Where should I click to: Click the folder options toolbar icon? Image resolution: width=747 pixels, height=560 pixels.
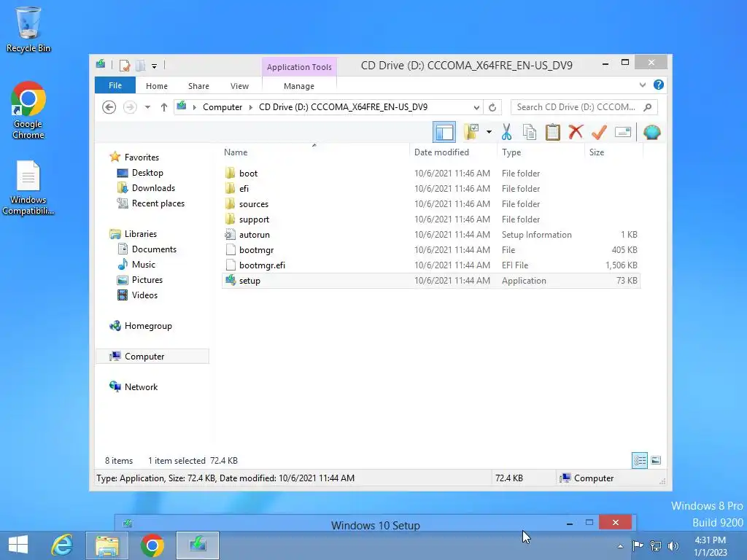(x=471, y=132)
